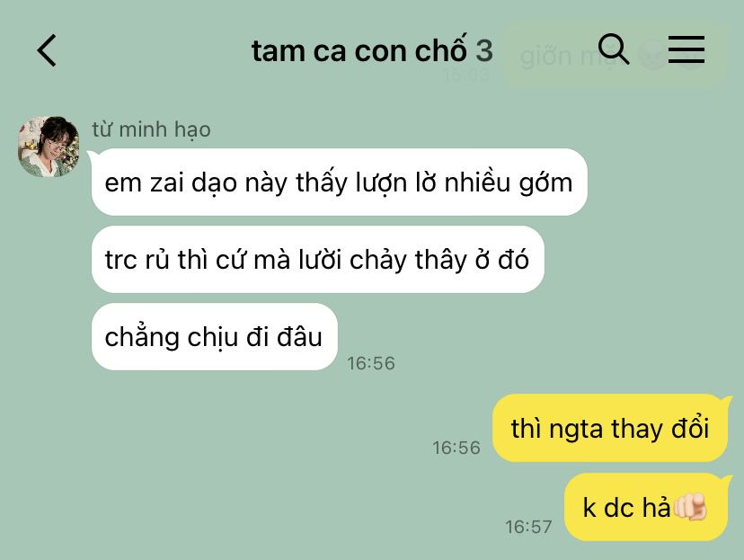Screen dimensions: 744x560
Task: Select message 'em zai dạo này thấy lượn lờ'
Action: 340,182
